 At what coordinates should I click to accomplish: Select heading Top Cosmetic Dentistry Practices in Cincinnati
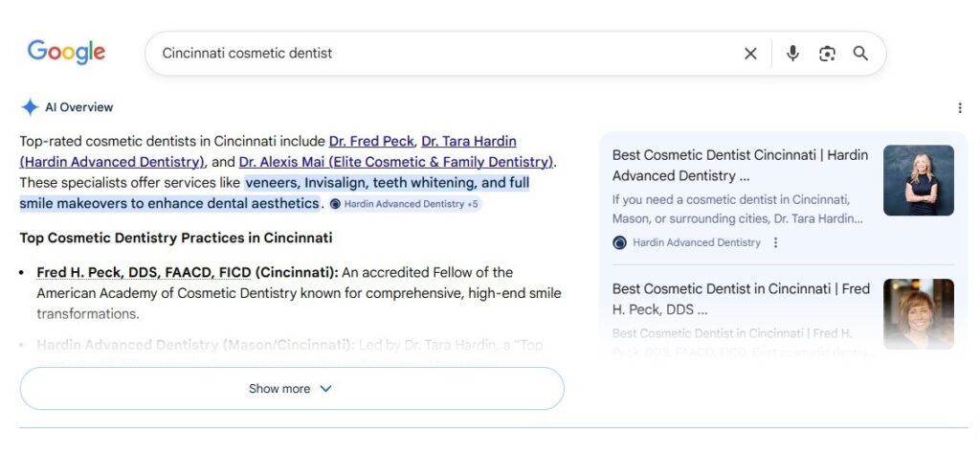pyautogui.click(x=176, y=238)
